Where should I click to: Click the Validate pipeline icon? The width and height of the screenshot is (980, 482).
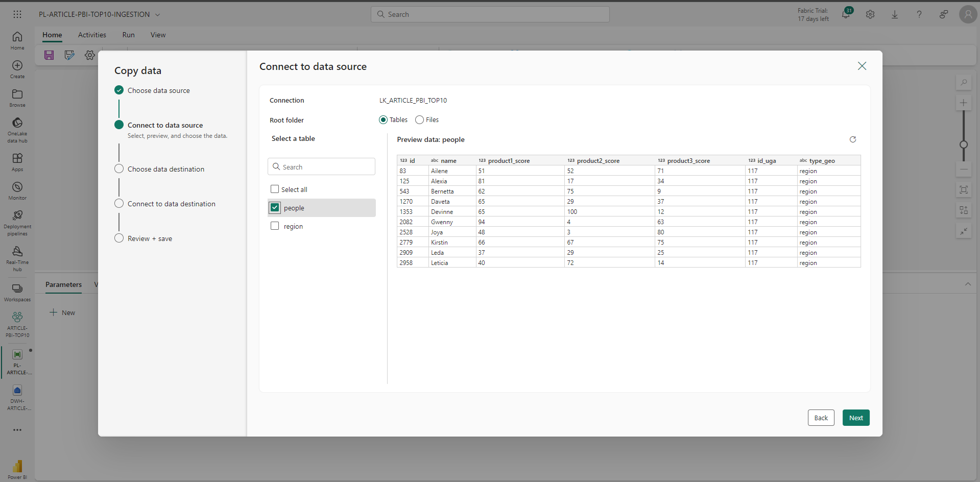(x=69, y=55)
